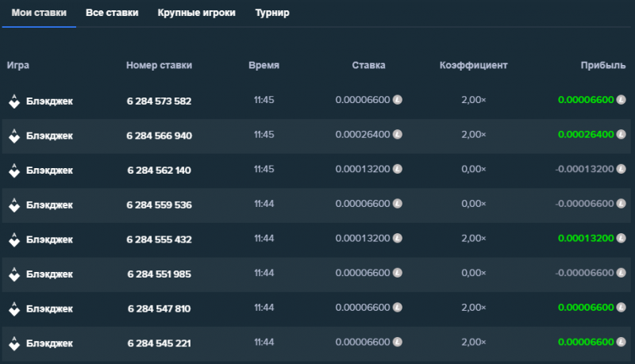Click Litecoin coin beside stake in row 6 284 562 140
Viewport: 635px width, 364px height.
click(x=398, y=169)
